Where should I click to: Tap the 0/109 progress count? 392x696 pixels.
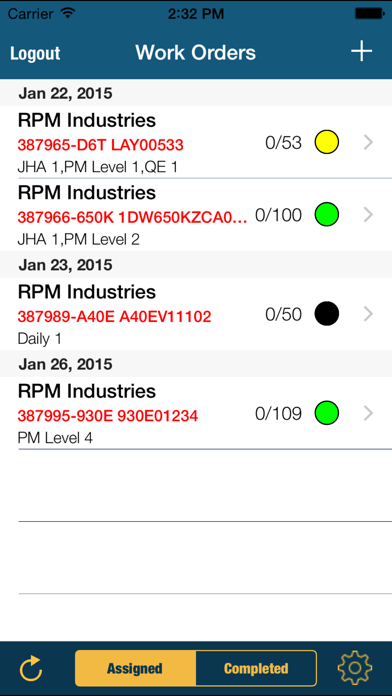[x=278, y=414]
